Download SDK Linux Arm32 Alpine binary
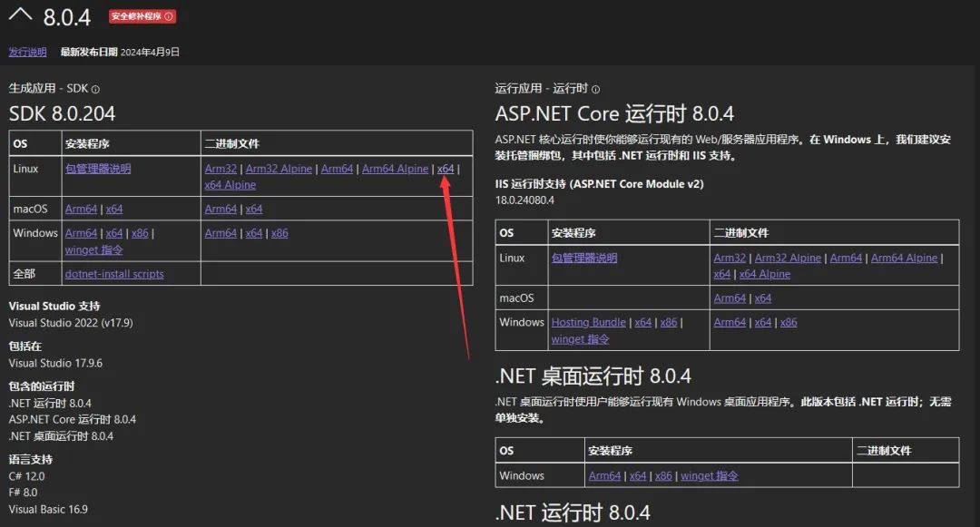980x527 pixels. point(279,169)
